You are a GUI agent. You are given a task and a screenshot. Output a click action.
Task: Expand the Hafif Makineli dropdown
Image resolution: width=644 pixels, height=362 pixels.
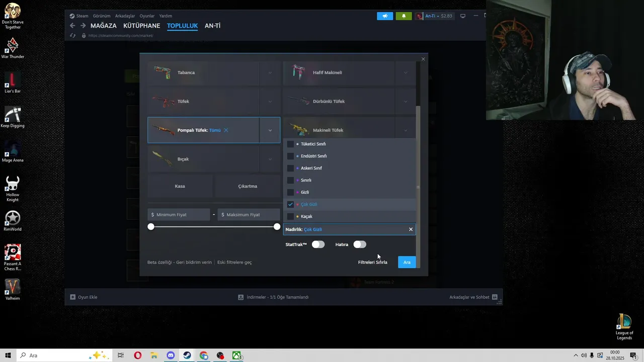(x=406, y=72)
